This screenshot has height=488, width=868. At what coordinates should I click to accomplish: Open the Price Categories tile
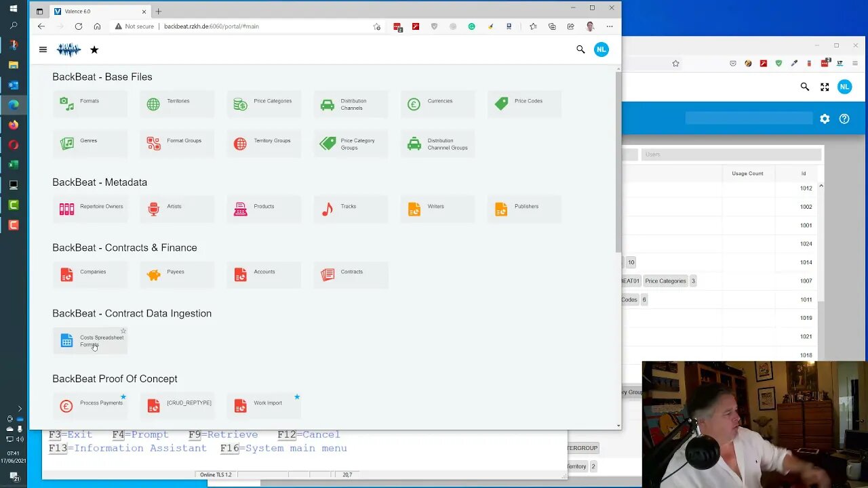[263, 104]
